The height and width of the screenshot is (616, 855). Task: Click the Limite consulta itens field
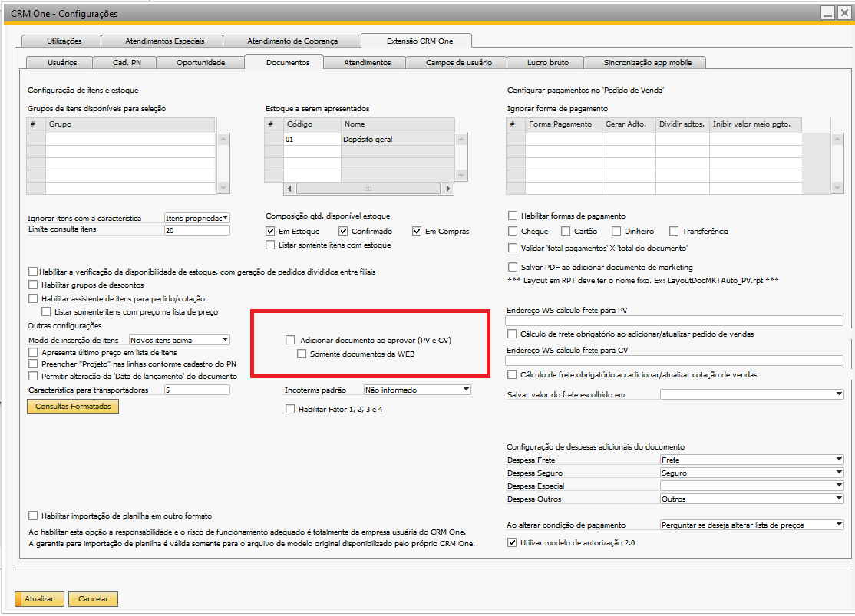point(196,230)
